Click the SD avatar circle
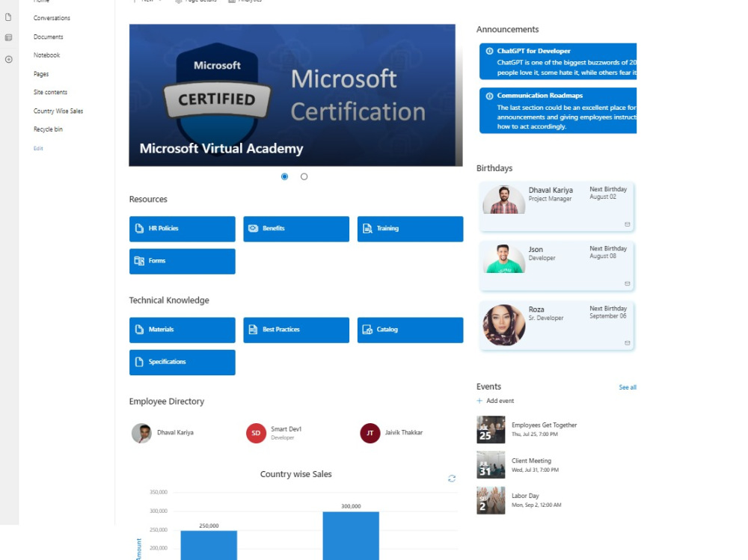The height and width of the screenshot is (560, 748). pos(256,433)
